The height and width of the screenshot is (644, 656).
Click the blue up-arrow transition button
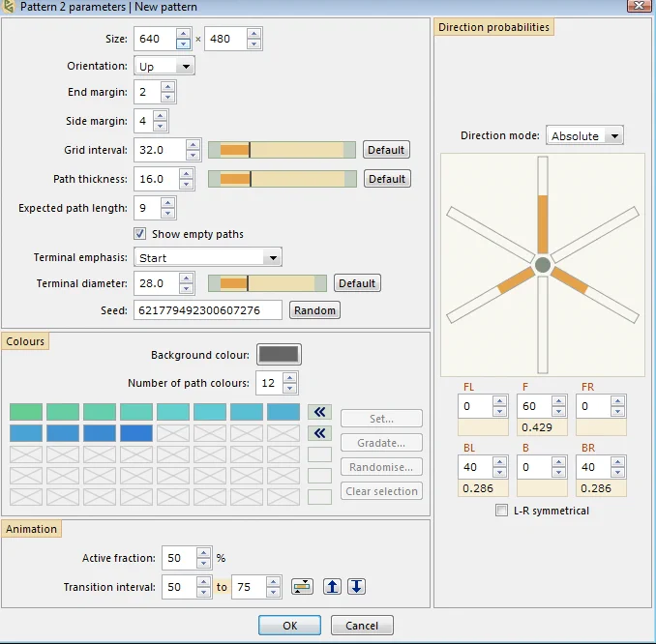pos(332,586)
